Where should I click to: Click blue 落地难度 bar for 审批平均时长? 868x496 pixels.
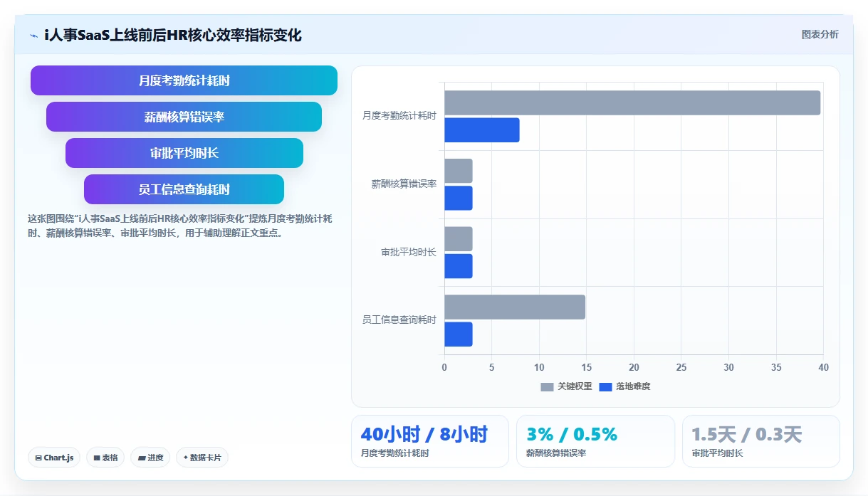[x=459, y=266]
